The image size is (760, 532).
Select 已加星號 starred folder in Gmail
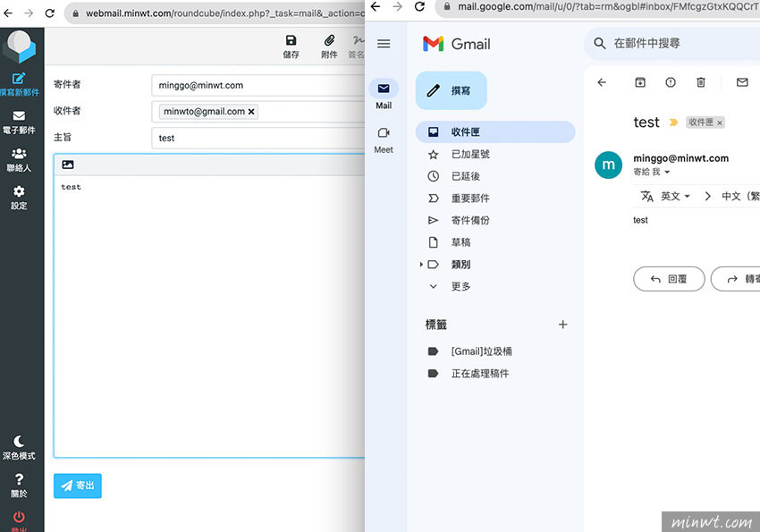[470, 154]
